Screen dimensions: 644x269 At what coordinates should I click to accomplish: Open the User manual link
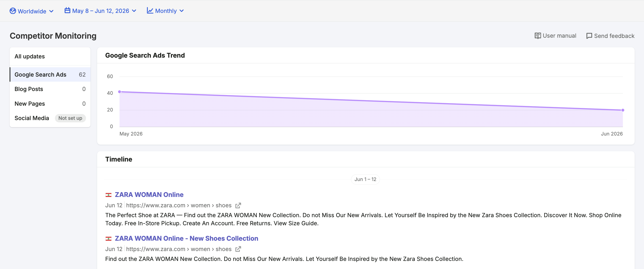pos(555,36)
